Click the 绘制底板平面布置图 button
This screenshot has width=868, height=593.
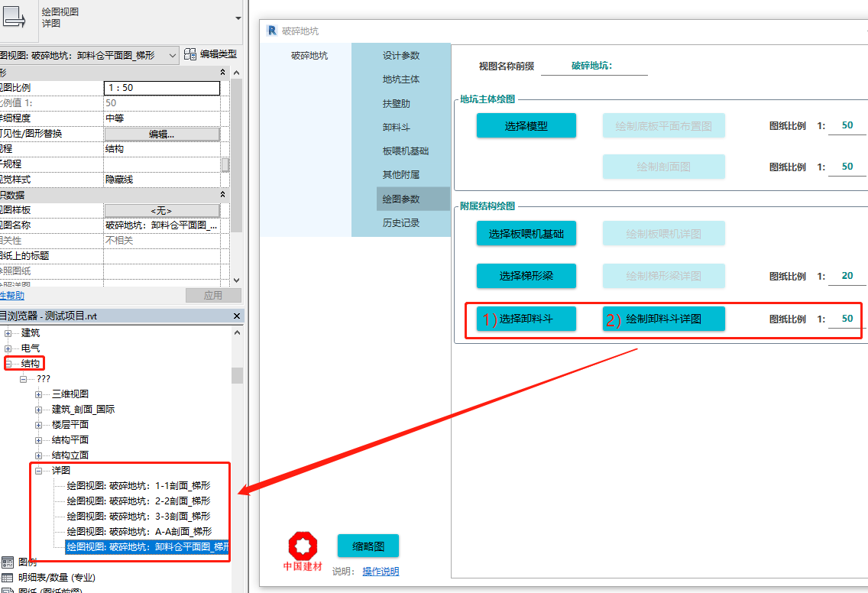[x=663, y=125]
